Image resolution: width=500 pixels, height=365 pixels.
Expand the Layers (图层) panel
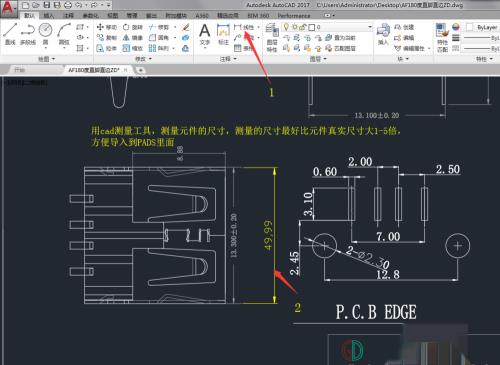(318, 59)
